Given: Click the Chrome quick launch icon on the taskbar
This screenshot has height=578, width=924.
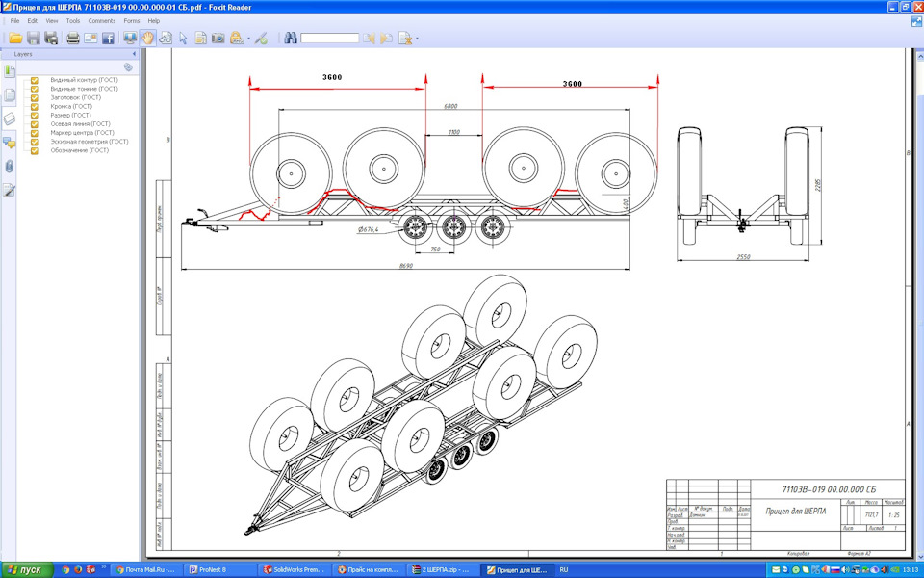Looking at the screenshot, I should point(66,570).
